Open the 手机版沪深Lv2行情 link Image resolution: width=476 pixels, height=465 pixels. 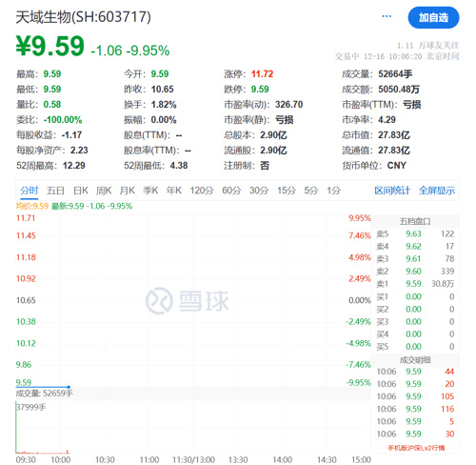pyautogui.click(x=416, y=448)
